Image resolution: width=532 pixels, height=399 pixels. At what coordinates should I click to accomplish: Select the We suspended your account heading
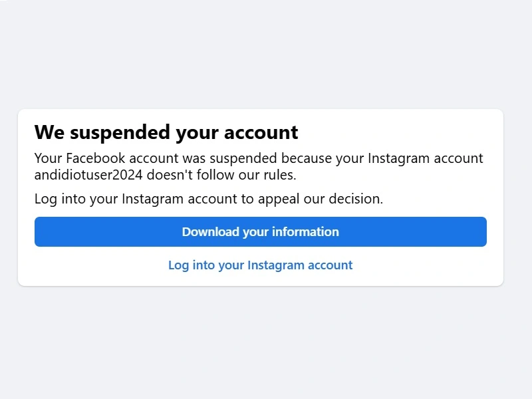point(166,132)
